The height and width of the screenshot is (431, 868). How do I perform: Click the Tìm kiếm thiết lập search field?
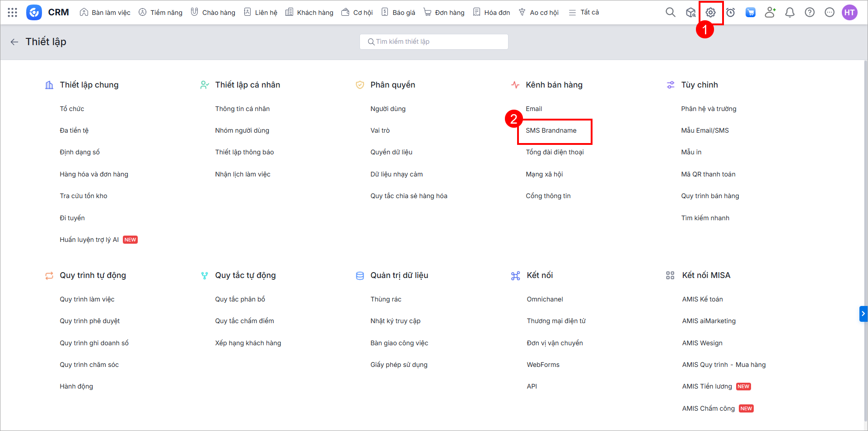(434, 42)
